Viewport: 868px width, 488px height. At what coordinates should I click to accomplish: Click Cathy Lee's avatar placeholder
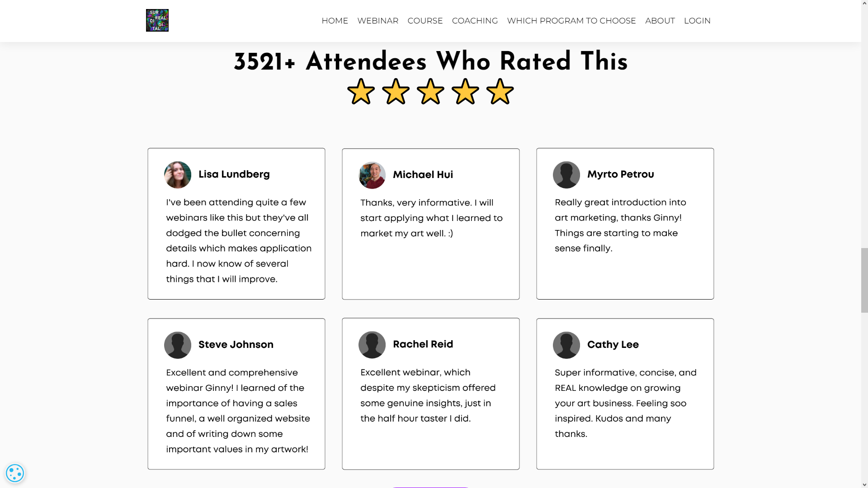[566, 345]
